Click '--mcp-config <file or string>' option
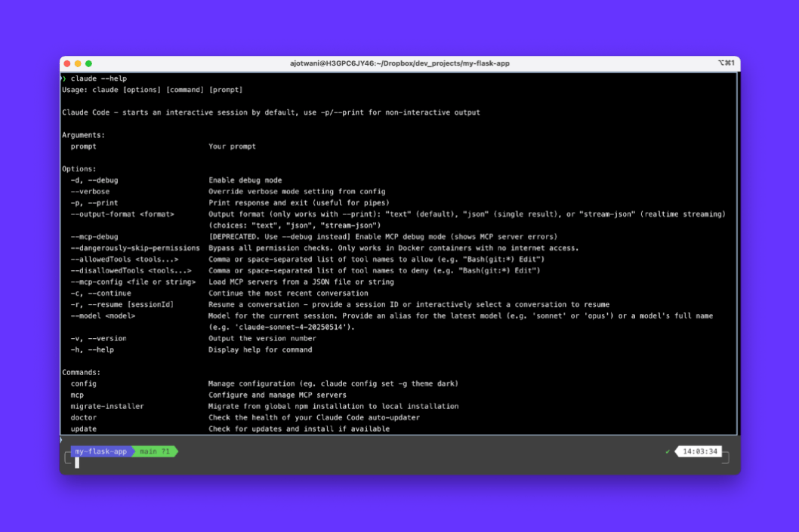Image resolution: width=799 pixels, height=532 pixels. click(x=133, y=282)
